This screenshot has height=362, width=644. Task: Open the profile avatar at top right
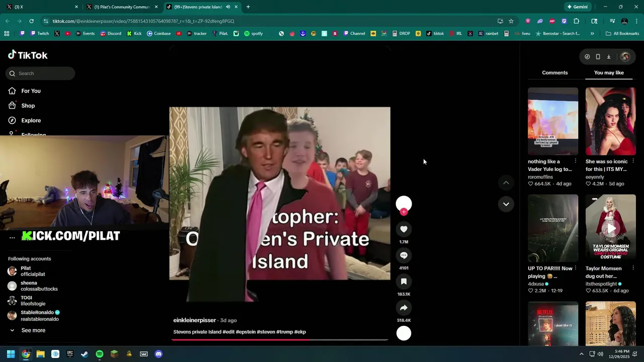625,57
